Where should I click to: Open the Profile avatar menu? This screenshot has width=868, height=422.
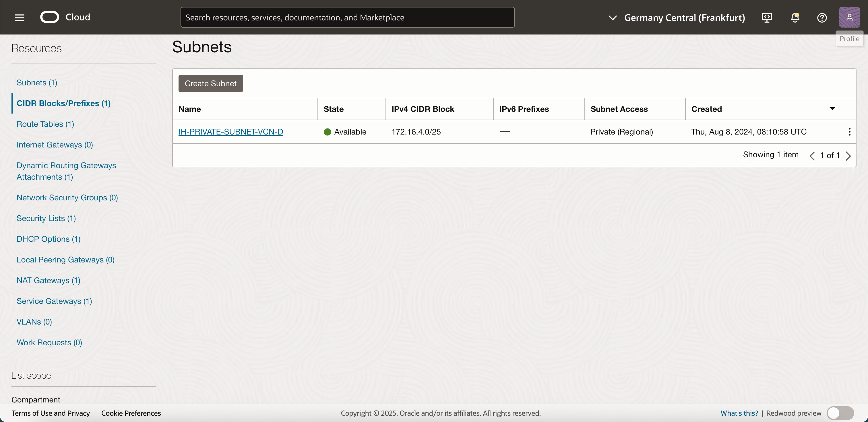[x=849, y=18]
